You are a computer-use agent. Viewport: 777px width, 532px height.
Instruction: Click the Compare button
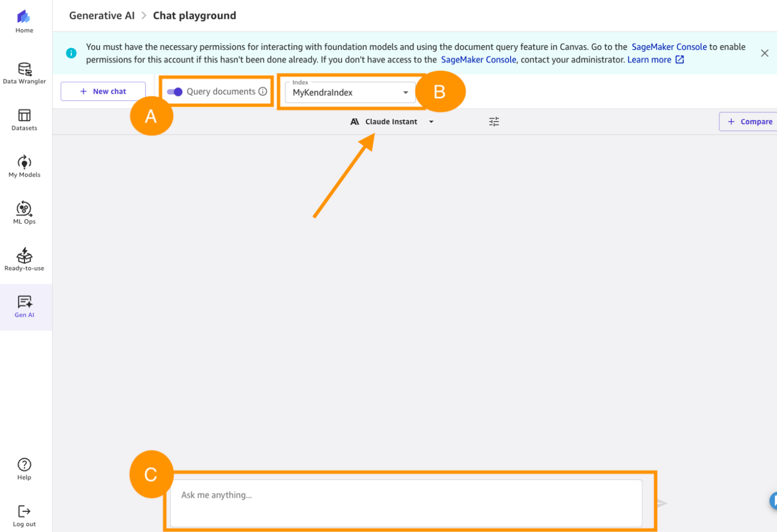(x=749, y=122)
